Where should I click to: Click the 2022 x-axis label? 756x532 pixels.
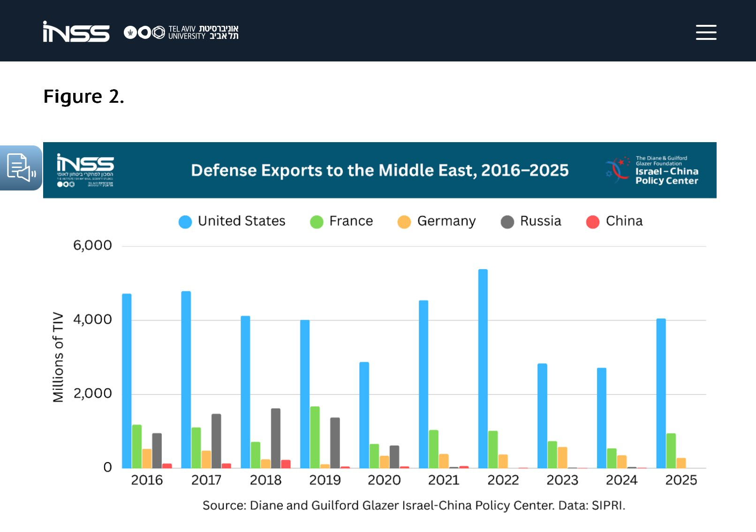click(503, 480)
